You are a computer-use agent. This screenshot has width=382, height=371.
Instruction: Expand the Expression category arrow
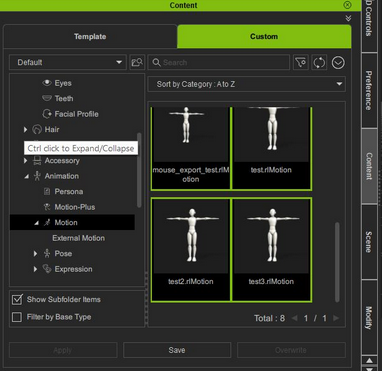35,269
